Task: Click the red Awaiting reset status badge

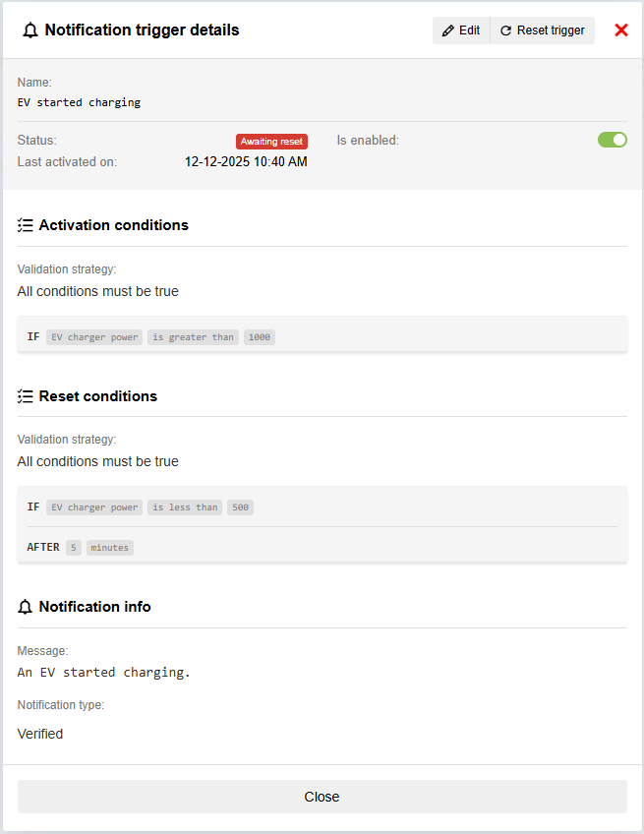Action: tap(271, 142)
